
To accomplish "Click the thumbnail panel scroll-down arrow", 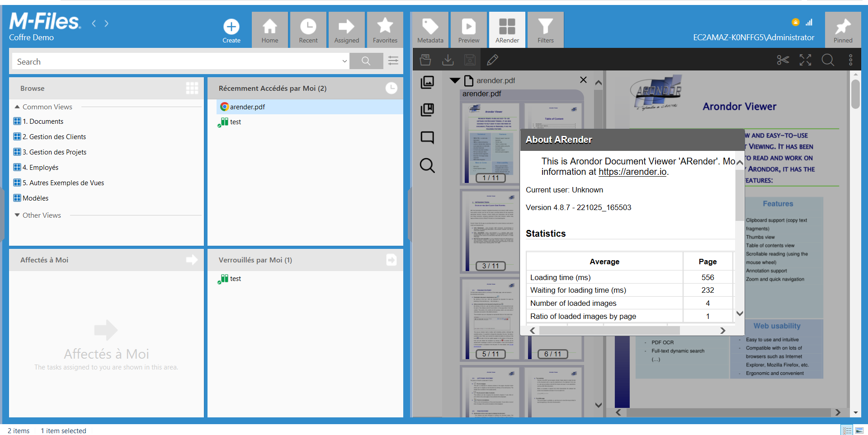I will pos(598,405).
